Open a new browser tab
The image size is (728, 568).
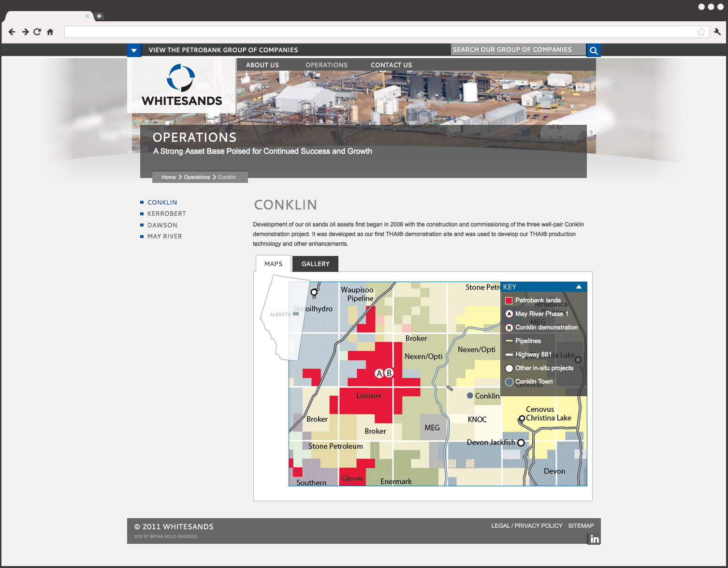click(x=99, y=16)
